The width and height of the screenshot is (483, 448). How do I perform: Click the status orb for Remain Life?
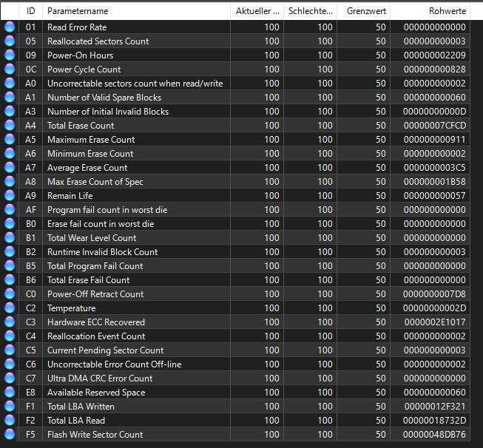pyautogui.click(x=10, y=195)
